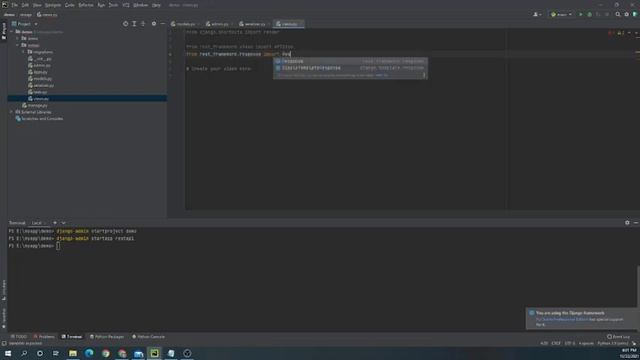Open the Local terminal tab
The image size is (640, 360).
click(38, 223)
